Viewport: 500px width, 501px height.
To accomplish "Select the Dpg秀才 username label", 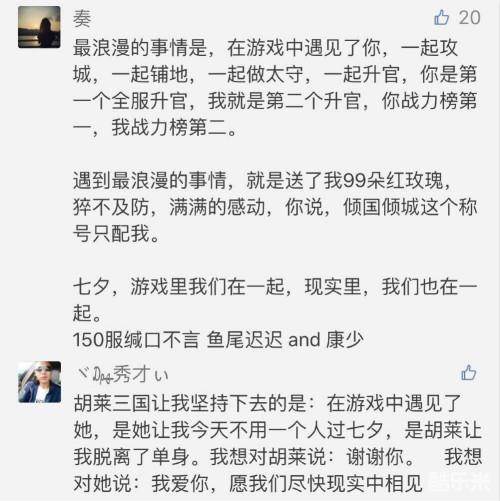I will (121, 374).
